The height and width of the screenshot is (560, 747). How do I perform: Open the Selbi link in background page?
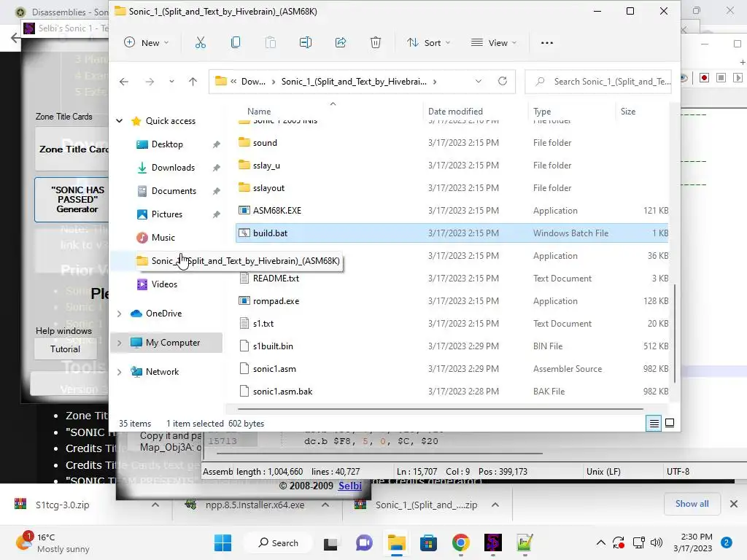349,486
